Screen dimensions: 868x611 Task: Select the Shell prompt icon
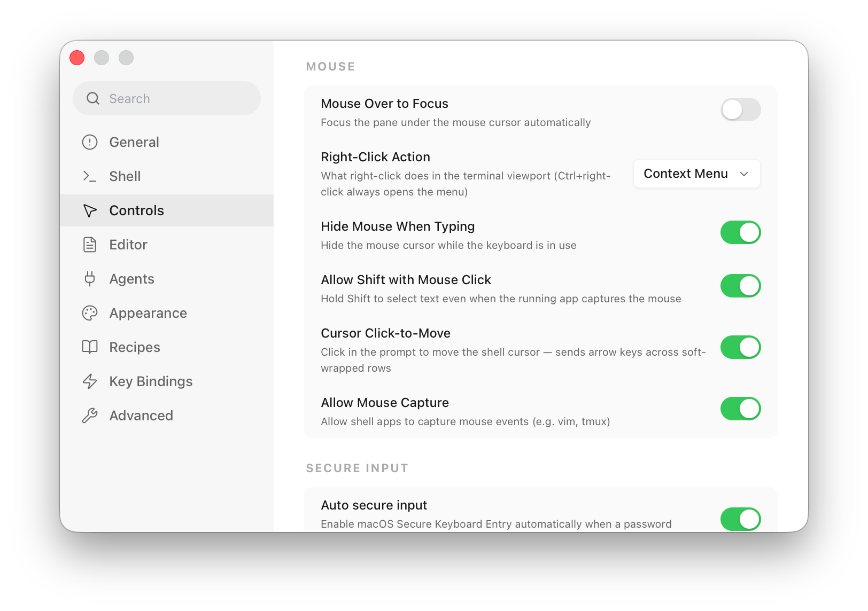click(90, 176)
